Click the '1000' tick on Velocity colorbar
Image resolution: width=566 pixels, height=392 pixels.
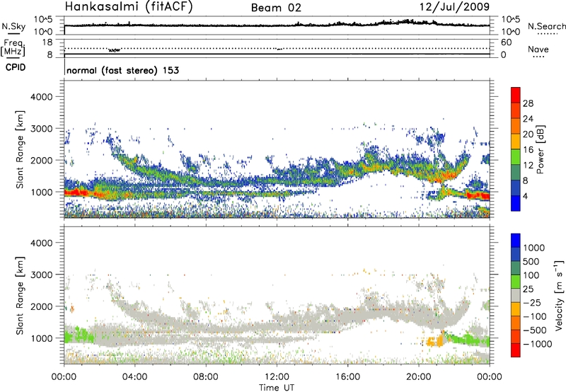pos(534,248)
